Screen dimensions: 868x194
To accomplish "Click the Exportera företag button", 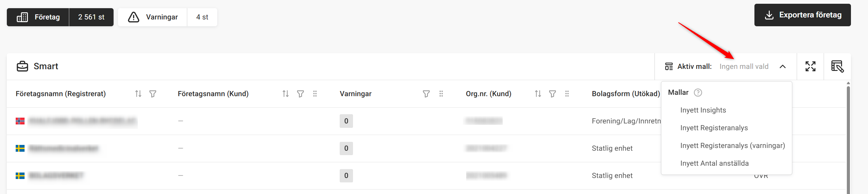I will 803,15.
